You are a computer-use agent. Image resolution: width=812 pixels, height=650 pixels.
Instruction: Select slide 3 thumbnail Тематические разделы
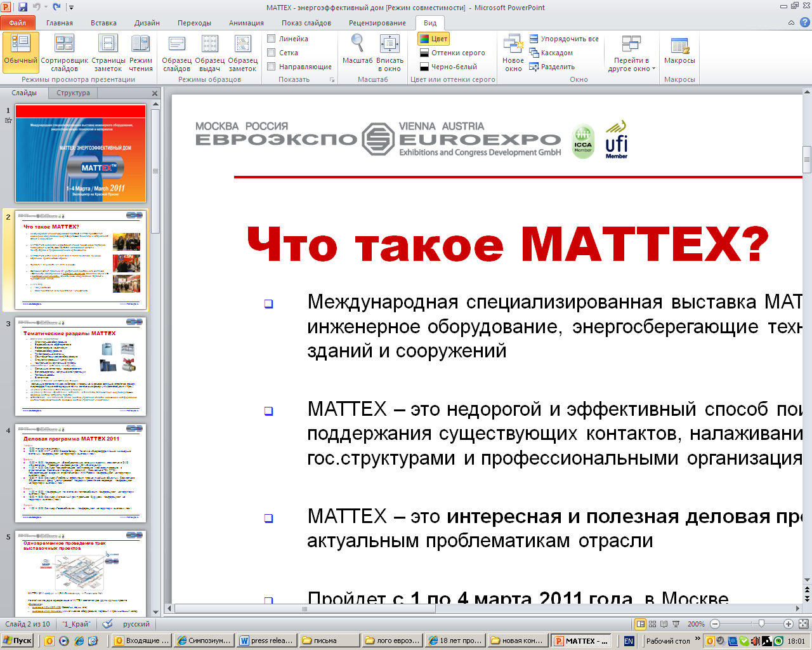(81, 367)
